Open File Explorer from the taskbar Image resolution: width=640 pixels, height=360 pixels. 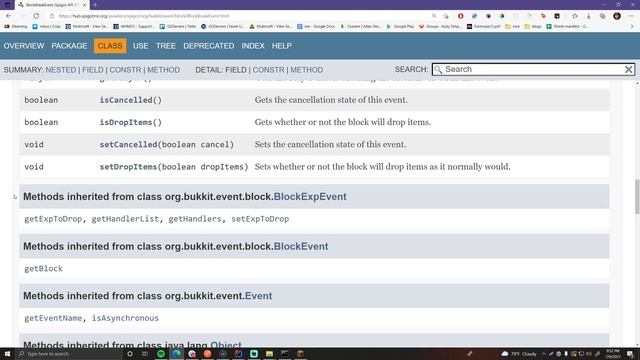[269, 353]
